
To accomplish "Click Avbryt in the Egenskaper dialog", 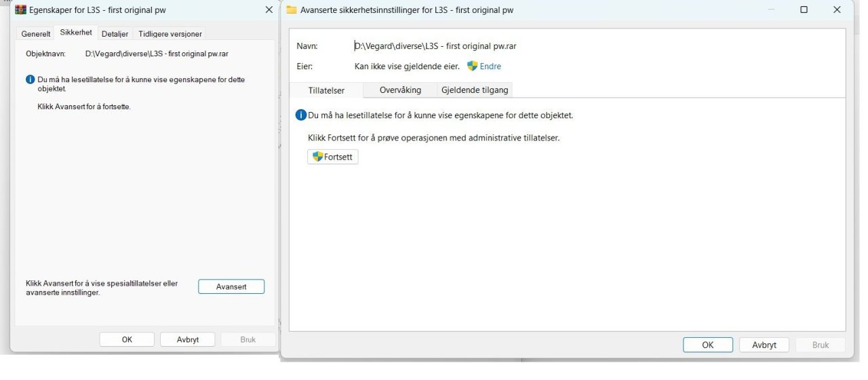I will tap(188, 339).
